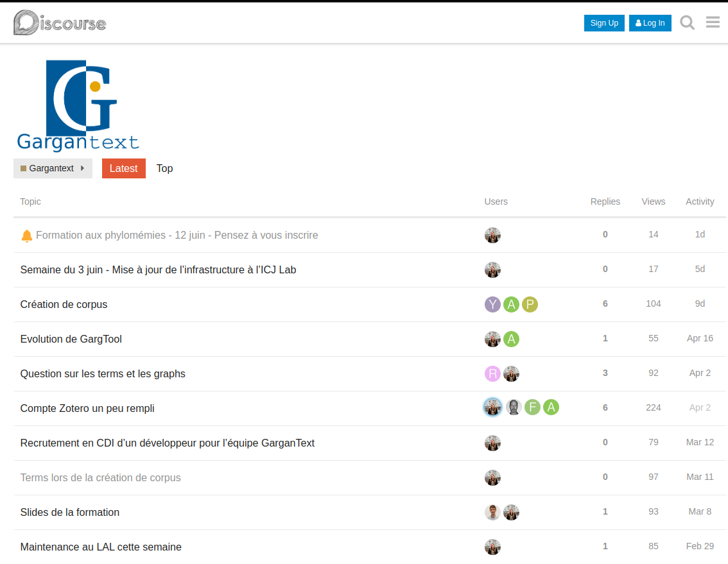
Task: Sort topics by the Activity column header
Action: (x=700, y=201)
